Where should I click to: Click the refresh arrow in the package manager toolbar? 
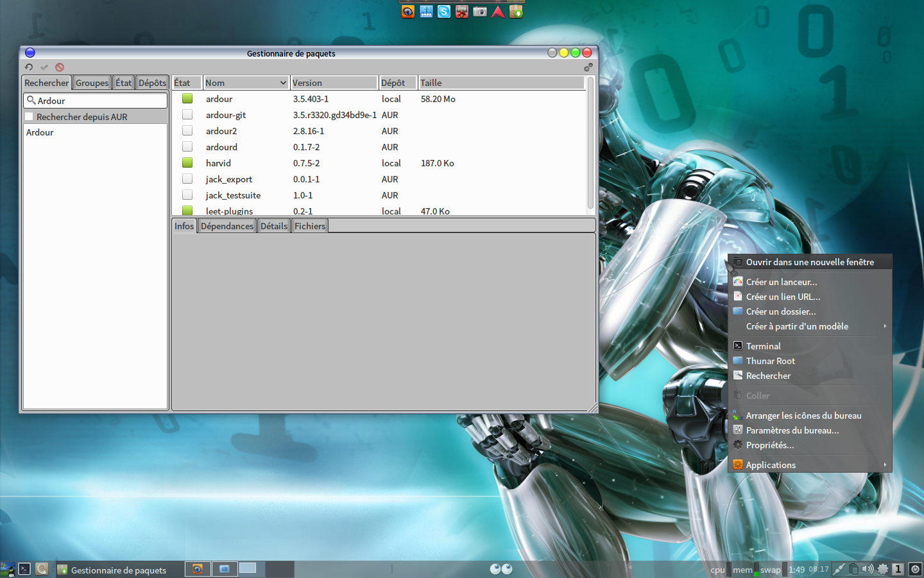tap(29, 67)
